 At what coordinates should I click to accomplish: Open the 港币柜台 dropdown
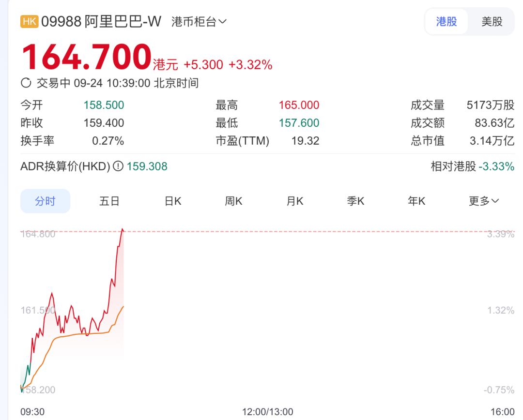coord(199,22)
